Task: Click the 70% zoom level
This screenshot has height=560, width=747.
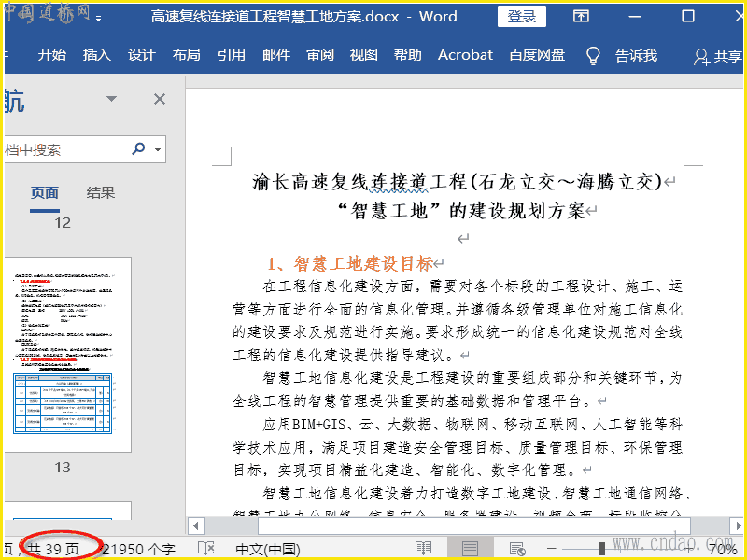Action: click(x=723, y=549)
